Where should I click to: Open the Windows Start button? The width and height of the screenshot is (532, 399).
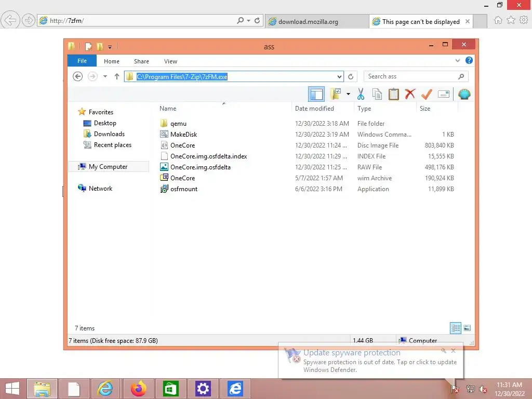coord(12,389)
